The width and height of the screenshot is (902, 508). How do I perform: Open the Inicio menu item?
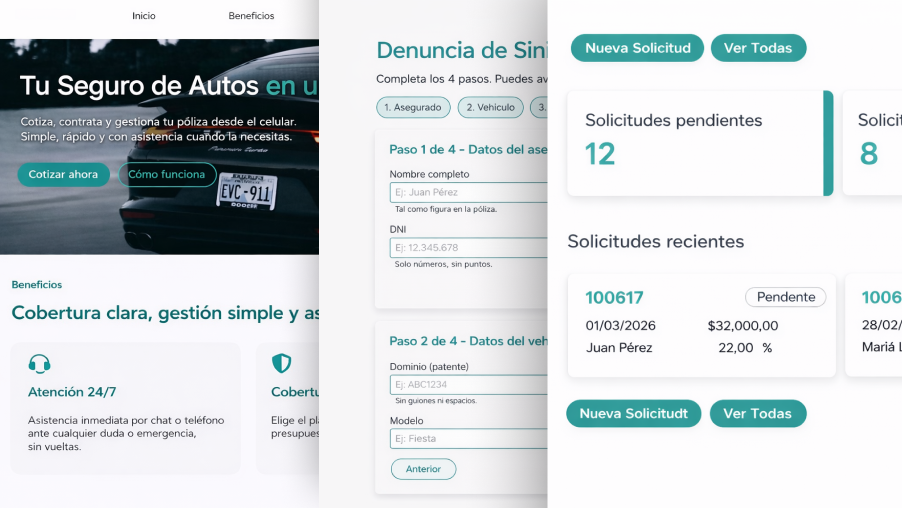(x=144, y=16)
